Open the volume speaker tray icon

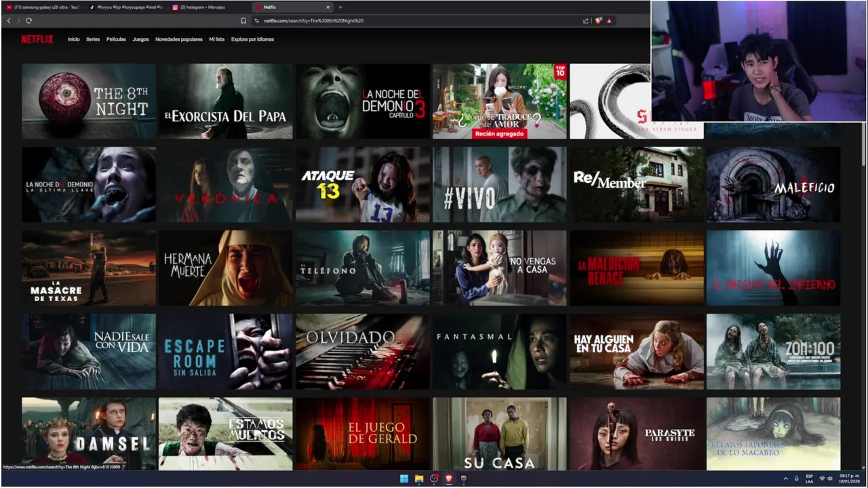[x=830, y=479]
